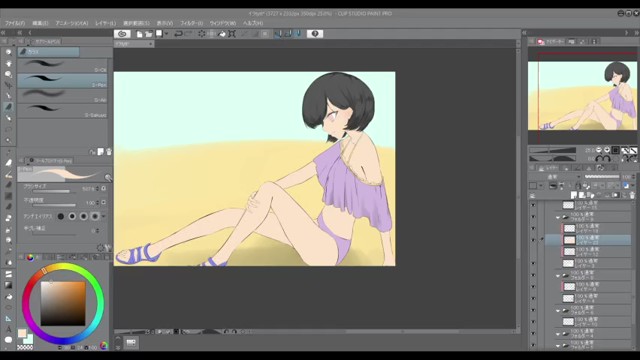The width and height of the screenshot is (640, 360).
Task: Select the Gradient tool
Action: coord(8,285)
